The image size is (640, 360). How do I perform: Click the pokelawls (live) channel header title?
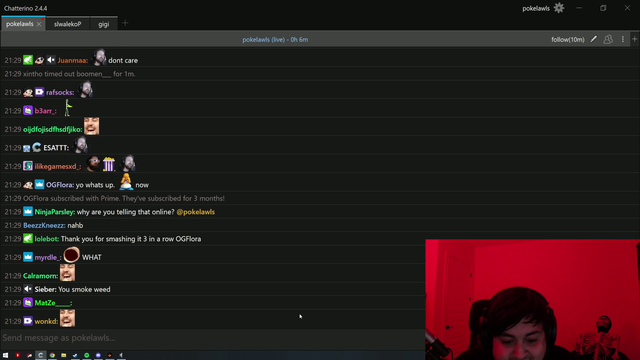point(275,40)
